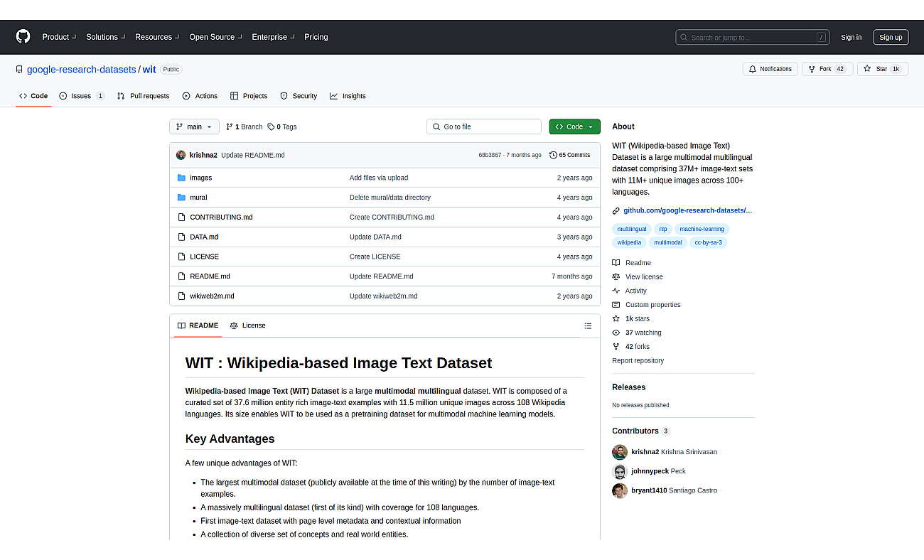Open the google-research-datasets owner link
Image resolution: width=924 pixels, height=560 pixels.
coord(82,70)
